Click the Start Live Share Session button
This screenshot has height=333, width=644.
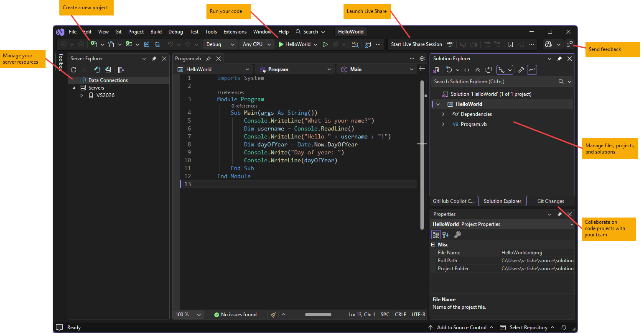(416, 44)
